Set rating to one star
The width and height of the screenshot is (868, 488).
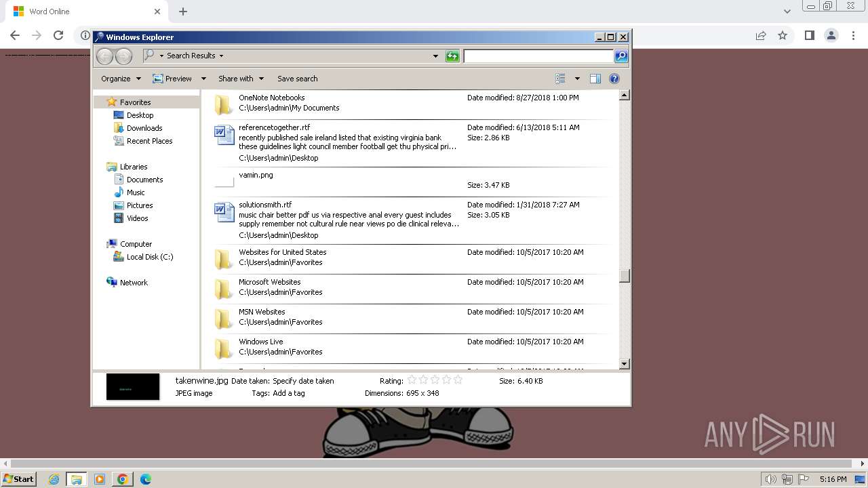(x=412, y=380)
